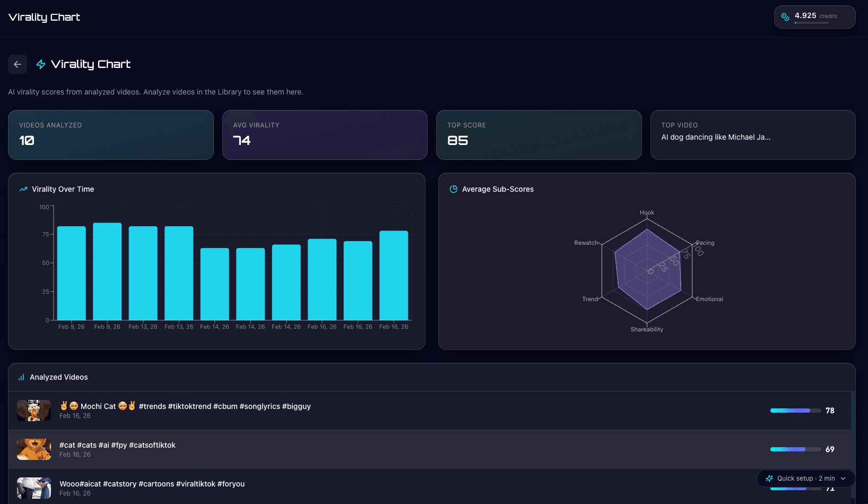Select the Avg Virality stat card

tap(325, 135)
